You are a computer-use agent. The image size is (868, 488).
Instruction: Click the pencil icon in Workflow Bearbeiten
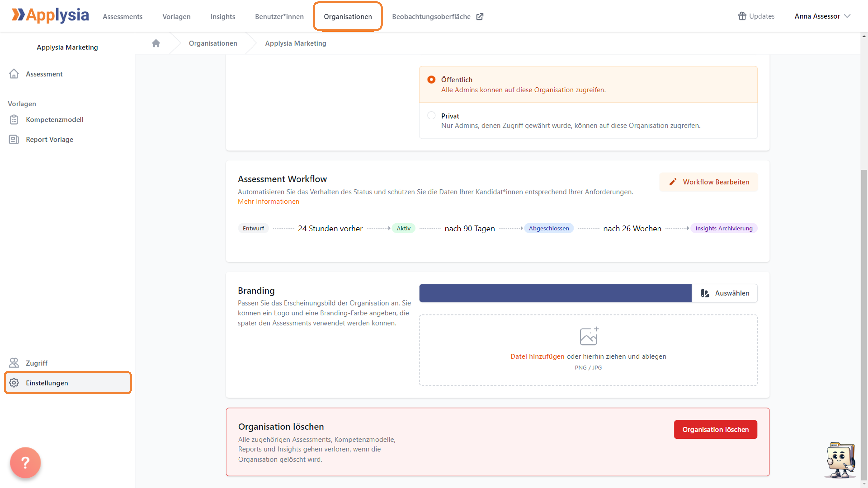pos(673,182)
